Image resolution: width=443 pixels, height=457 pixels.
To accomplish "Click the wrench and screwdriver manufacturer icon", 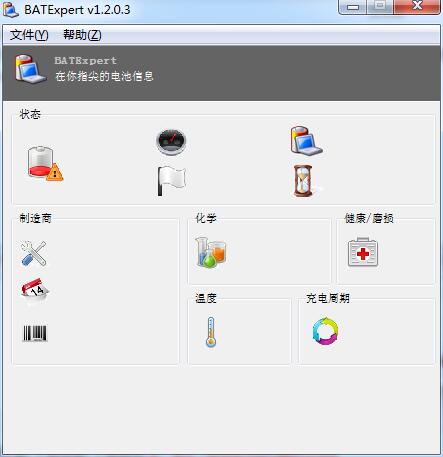I will (x=33, y=253).
